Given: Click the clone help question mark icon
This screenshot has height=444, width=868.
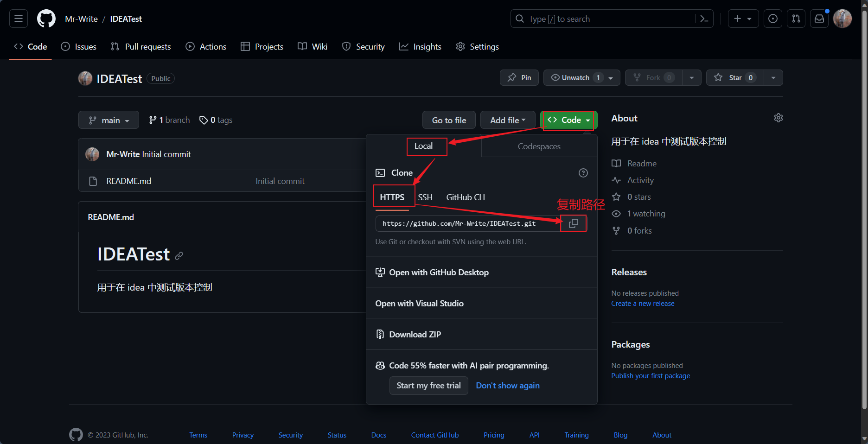Looking at the screenshot, I should pos(583,173).
